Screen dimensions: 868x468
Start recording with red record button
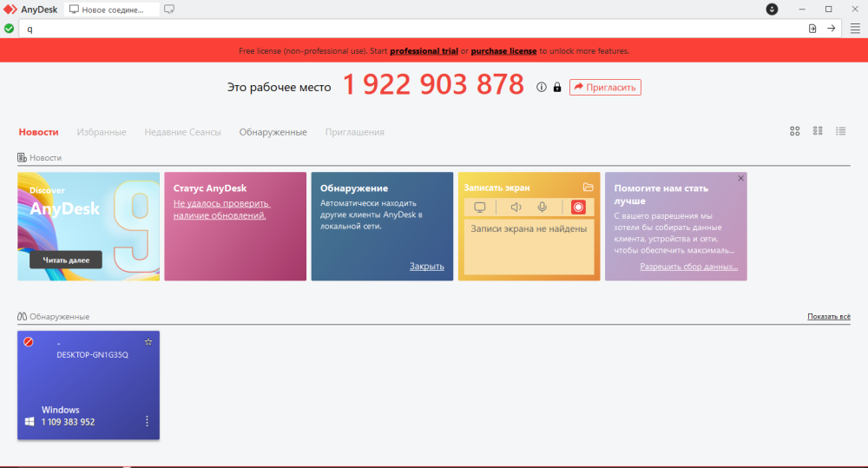tap(578, 208)
